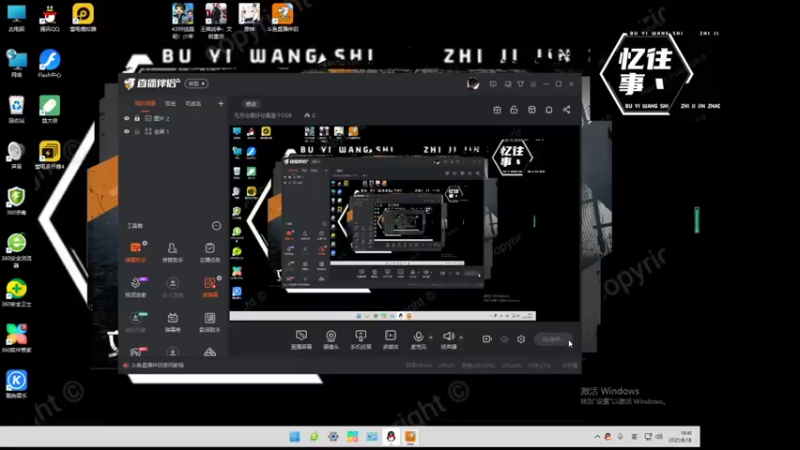
Task: Click the start-stream pill button at bottom right
Action: pyautogui.click(x=553, y=339)
